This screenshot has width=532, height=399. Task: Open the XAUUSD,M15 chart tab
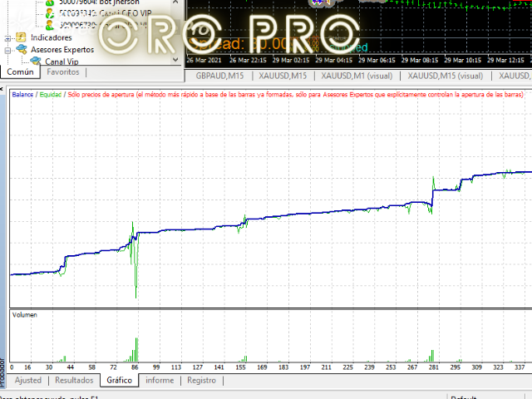(x=283, y=76)
